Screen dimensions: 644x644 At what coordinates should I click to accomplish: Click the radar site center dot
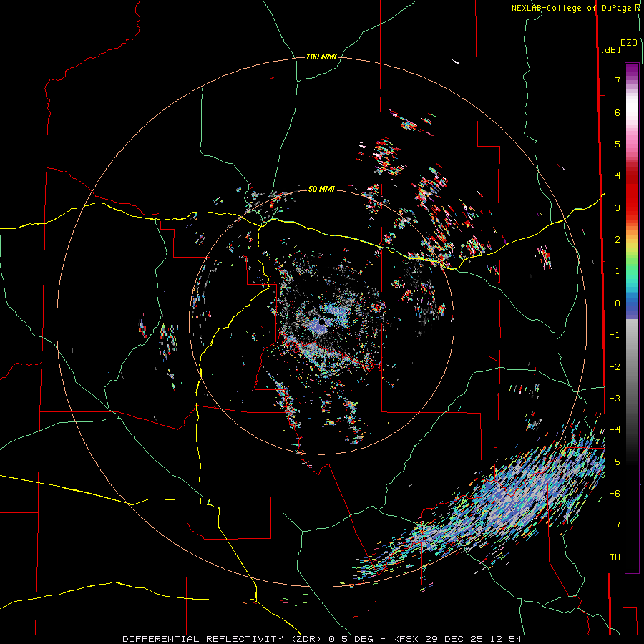tap(322, 323)
